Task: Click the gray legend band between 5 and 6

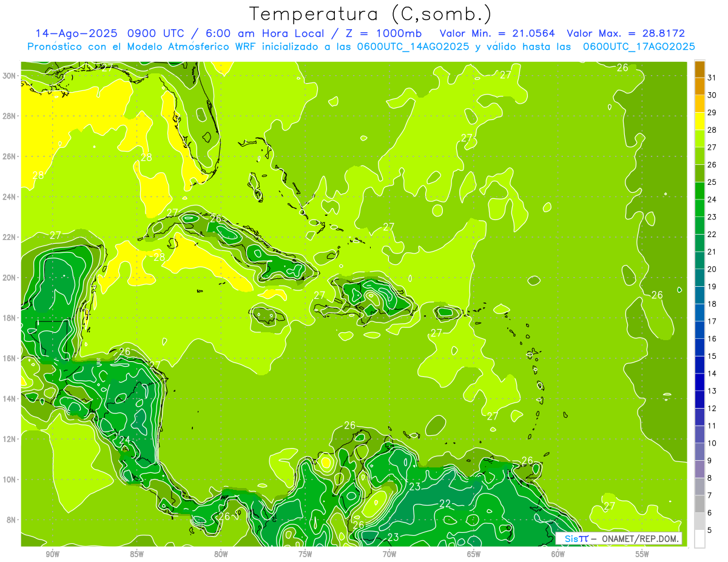Action: pyautogui.click(x=699, y=521)
